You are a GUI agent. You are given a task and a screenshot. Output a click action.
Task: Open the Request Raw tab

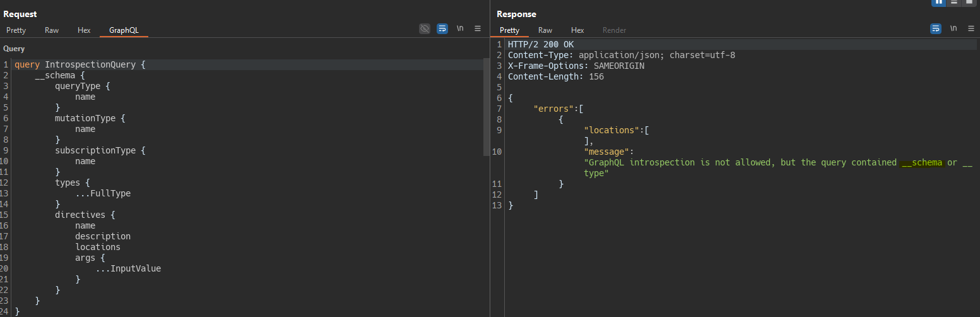coord(52,30)
